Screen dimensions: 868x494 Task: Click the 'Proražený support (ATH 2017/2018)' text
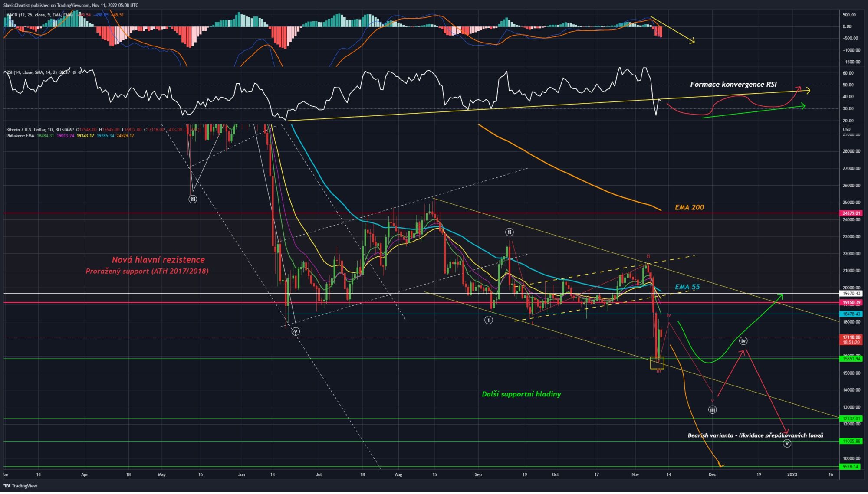click(147, 271)
